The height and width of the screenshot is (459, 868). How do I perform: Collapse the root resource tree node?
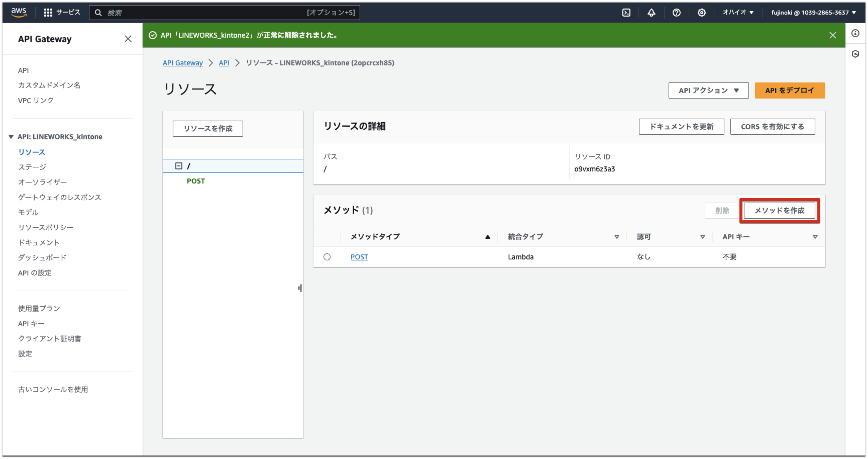click(179, 166)
